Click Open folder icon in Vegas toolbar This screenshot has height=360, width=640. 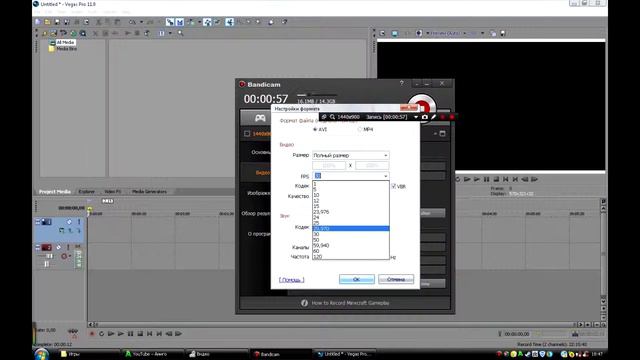point(48,22)
